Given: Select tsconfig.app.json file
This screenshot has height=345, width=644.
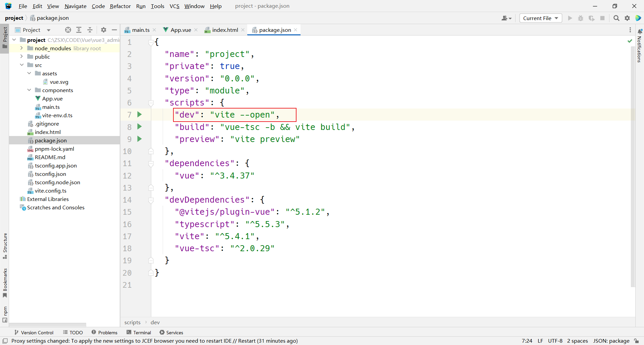Looking at the screenshot, I should pos(56,165).
